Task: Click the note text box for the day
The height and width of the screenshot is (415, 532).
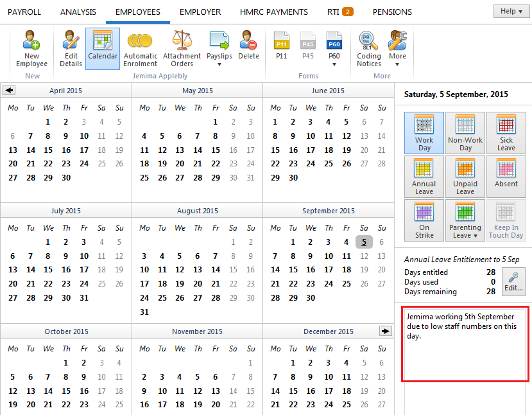Action: [465, 344]
